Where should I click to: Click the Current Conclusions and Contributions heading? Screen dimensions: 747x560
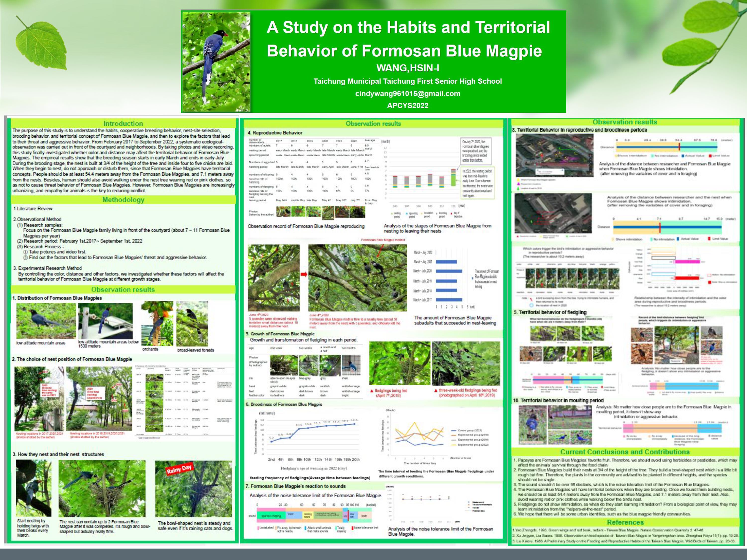[625, 452]
